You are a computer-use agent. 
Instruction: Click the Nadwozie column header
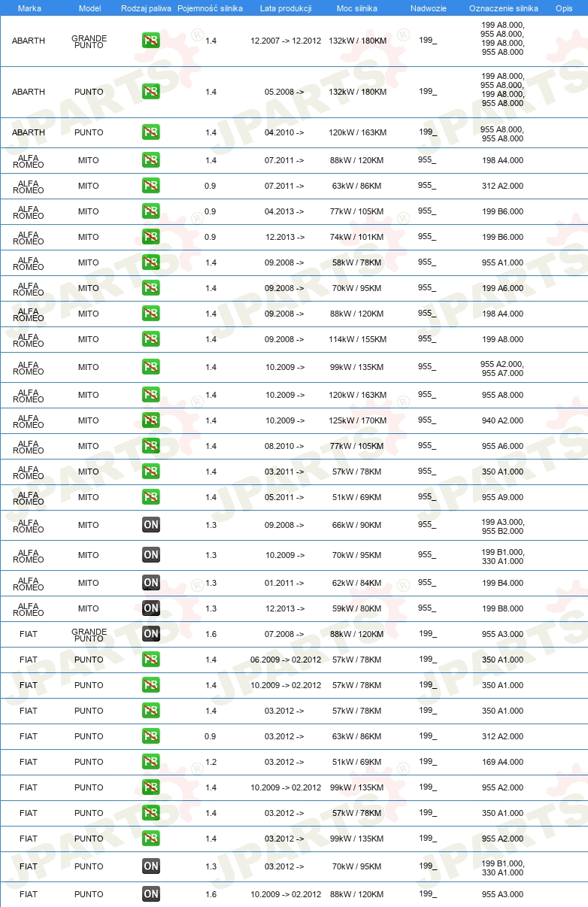(428, 8)
